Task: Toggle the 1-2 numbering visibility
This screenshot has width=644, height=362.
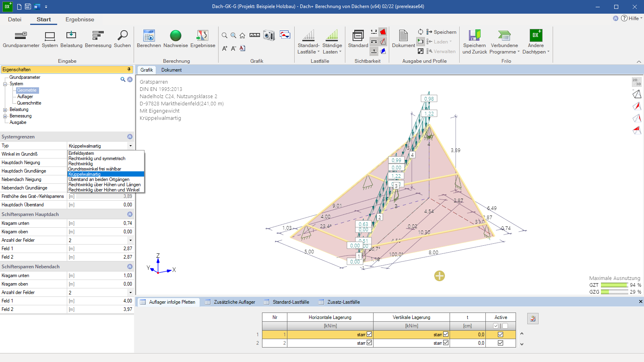Action: (374, 32)
